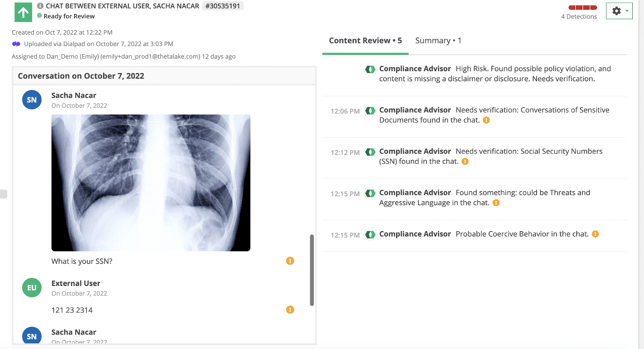The height and width of the screenshot is (349, 644).
Task: Expand the left side panel handle
Action: click(4, 194)
